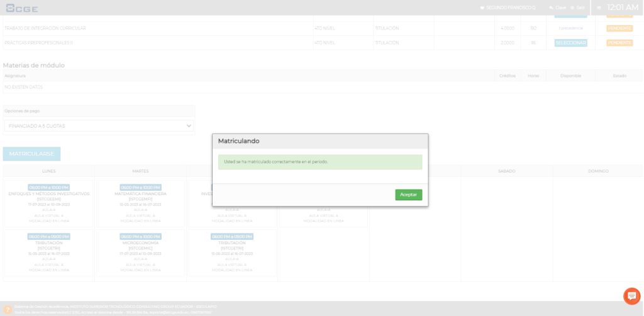This screenshot has height=316, width=644.
Task: Open the SEGUNDO FRANCISCO Q user name
Action: (x=511, y=8)
